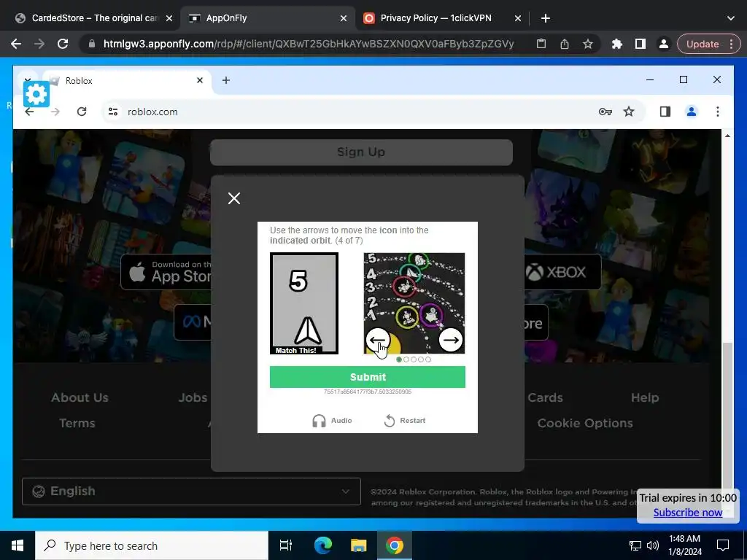Go back in the outer browser

point(16,44)
